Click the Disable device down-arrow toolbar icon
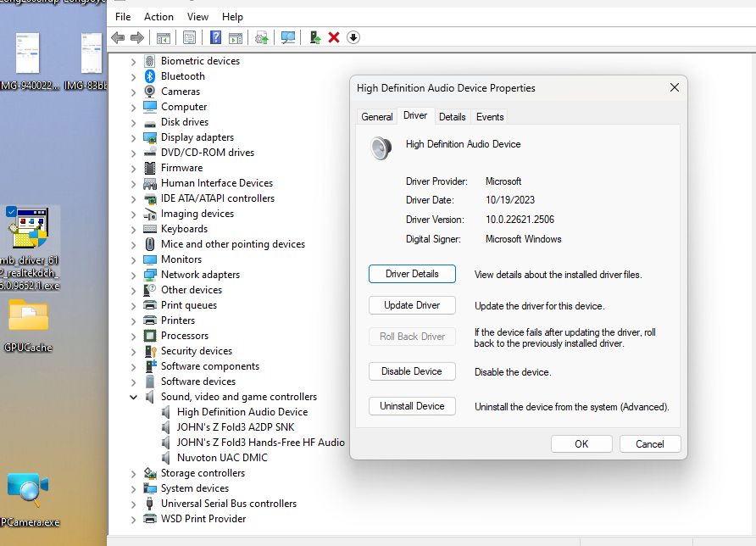Screen dimensions: 756x546 pyautogui.click(x=353, y=37)
